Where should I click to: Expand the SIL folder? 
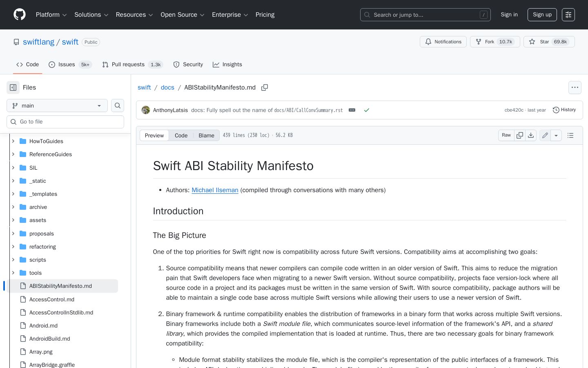13,168
